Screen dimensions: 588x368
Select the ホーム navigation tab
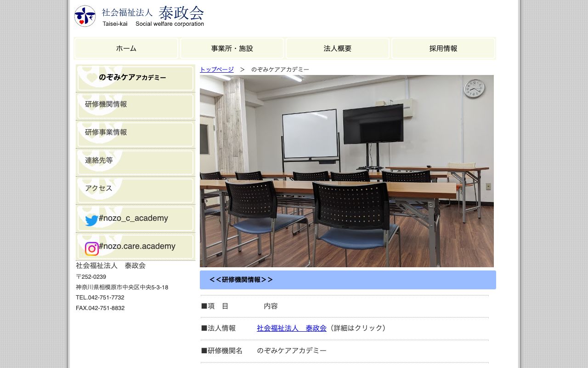(x=126, y=48)
